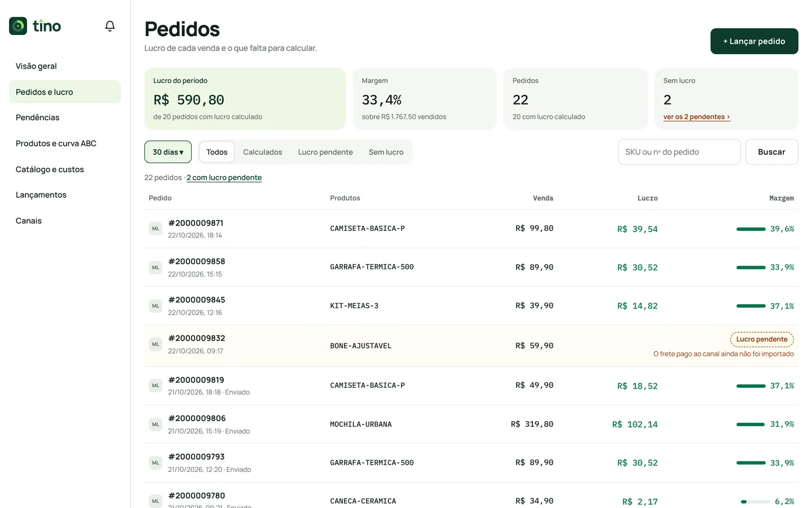Focus the SKU ou nº do pedido field
This screenshot has width=812, height=508.
click(679, 152)
